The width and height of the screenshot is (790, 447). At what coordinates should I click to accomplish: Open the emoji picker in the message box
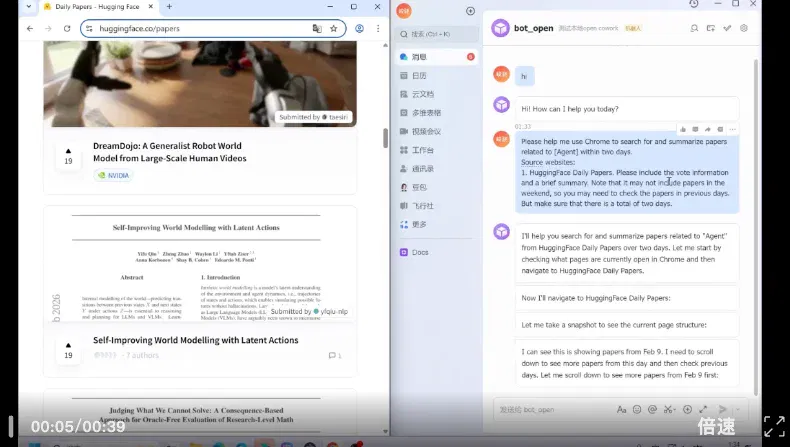tap(637, 410)
